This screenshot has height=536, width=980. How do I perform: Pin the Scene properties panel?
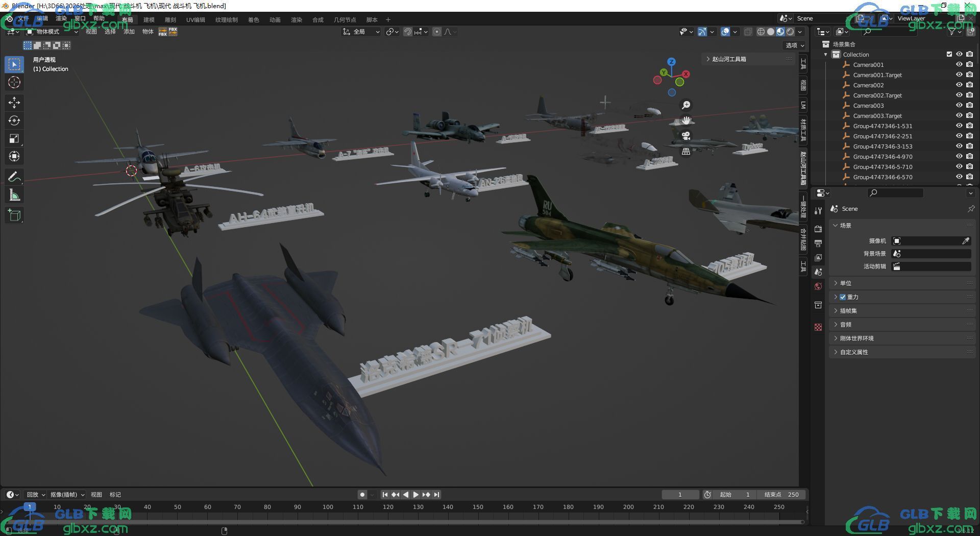pyautogui.click(x=971, y=209)
